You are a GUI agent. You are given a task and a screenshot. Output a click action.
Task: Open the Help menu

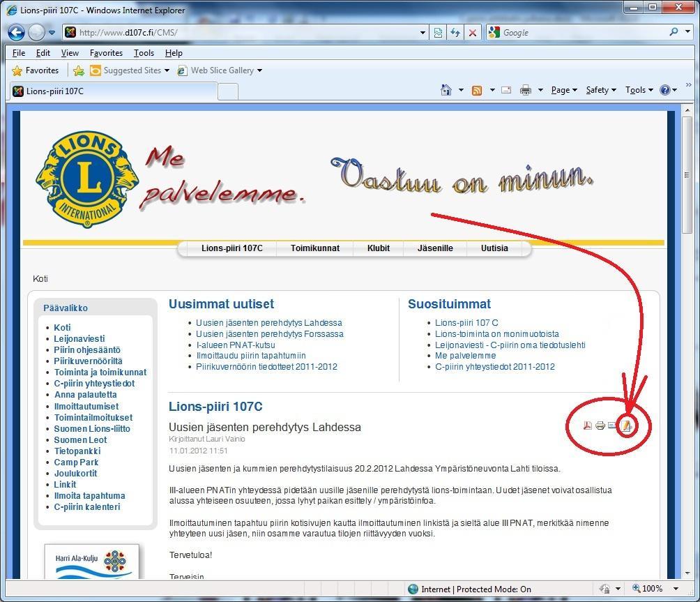point(174,53)
